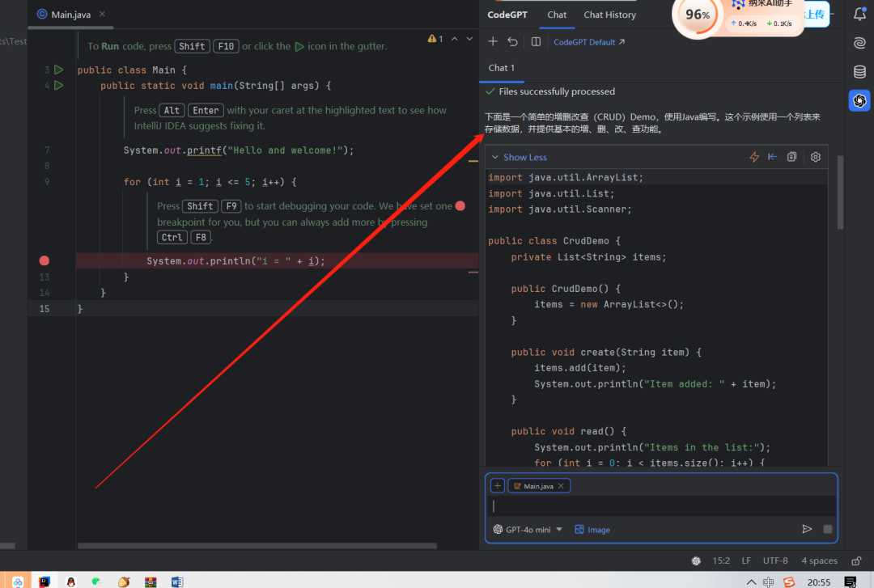Send the message with the paper plane icon
This screenshot has width=874, height=588.
click(x=807, y=529)
